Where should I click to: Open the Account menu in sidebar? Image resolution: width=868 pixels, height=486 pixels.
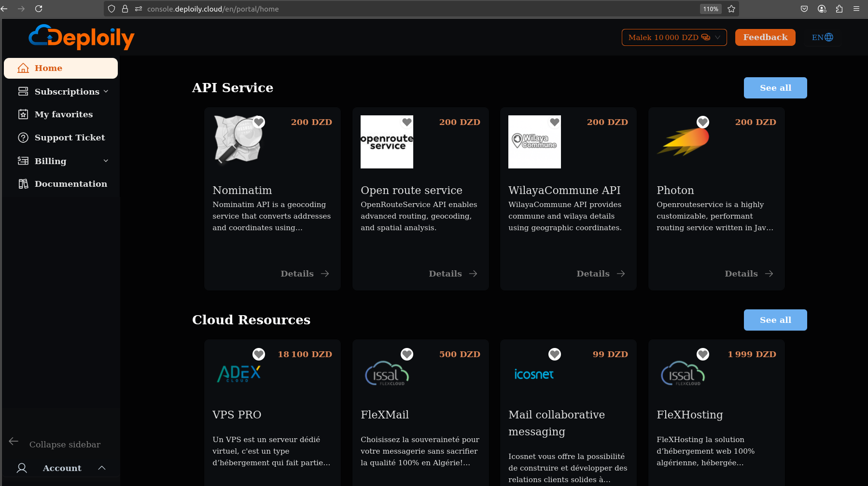(x=62, y=468)
